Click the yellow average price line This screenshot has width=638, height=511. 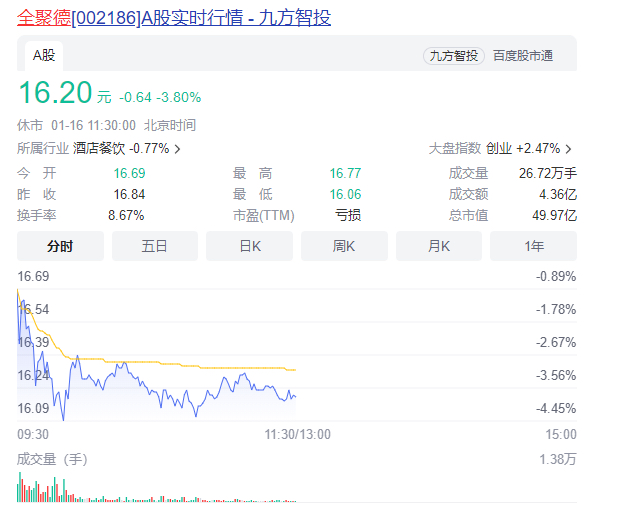coord(200,362)
